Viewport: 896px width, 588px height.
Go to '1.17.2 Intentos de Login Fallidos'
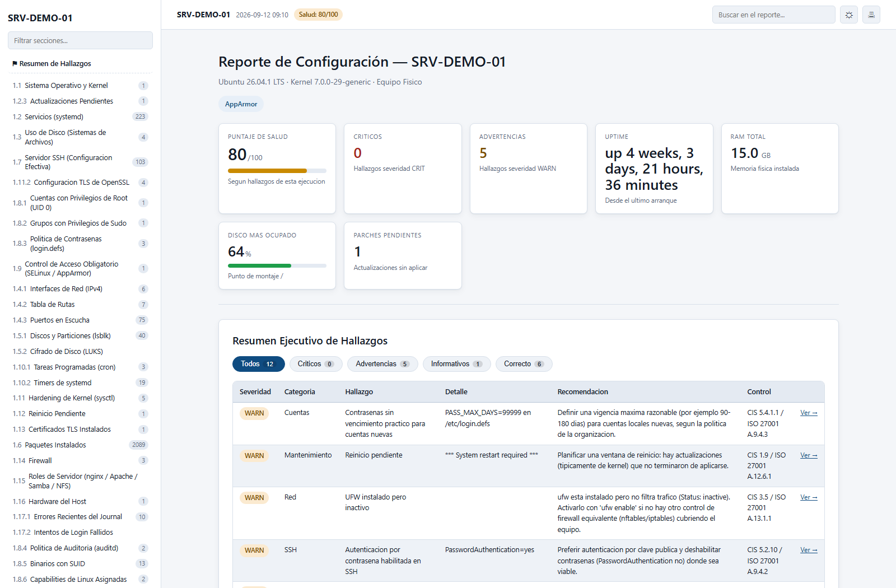[80, 533]
